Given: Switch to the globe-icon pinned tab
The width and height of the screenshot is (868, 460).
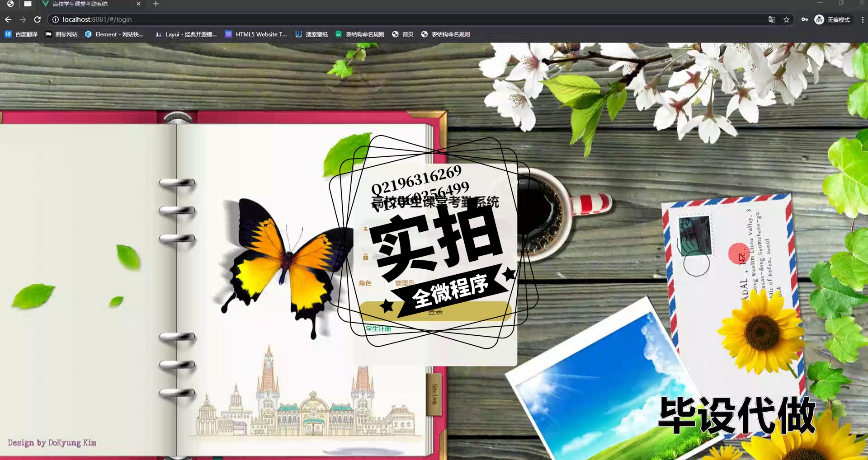Looking at the screenshot, I should tap(10, 4).
